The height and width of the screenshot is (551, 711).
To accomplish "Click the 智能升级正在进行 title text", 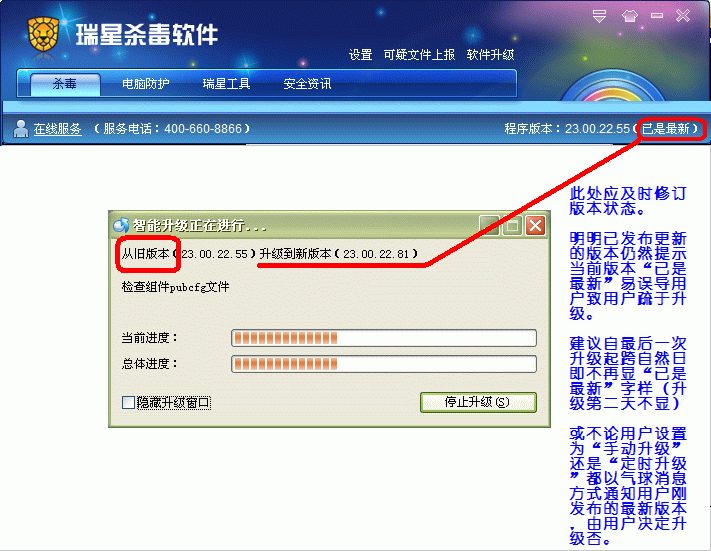I will pyautogui.click(x=200, y=225).
